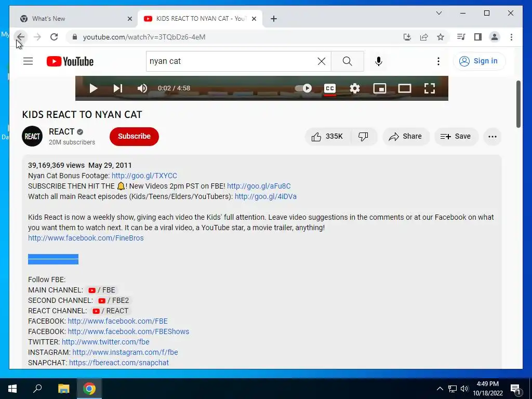The image size is (532, 399).
Task: Open the REACT channel avatar
Action: pos(32,136)
